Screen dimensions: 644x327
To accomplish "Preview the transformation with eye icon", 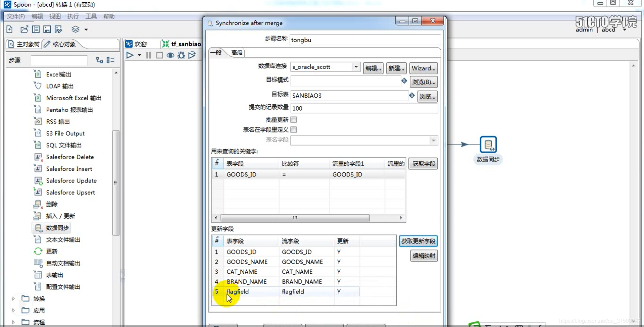I will pyautogui.click(x=170, y=55).
